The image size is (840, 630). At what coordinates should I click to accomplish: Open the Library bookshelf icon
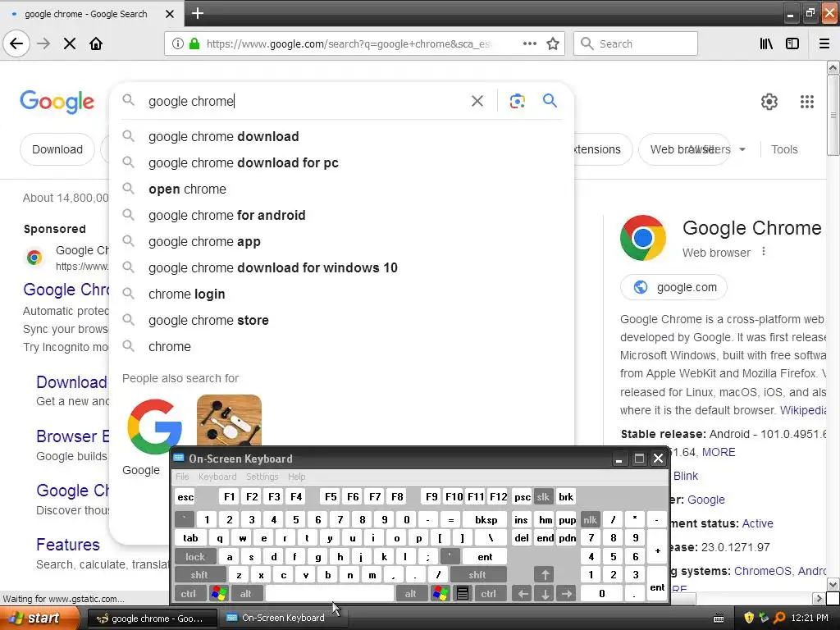[x=767, y=43]
